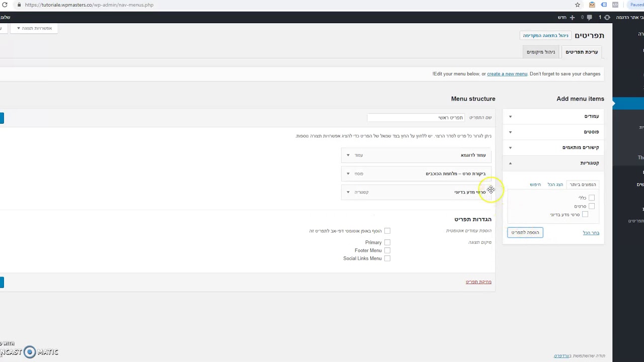
Task: Click the עמוד לדוגמא menu item bar
Action: 417,155
